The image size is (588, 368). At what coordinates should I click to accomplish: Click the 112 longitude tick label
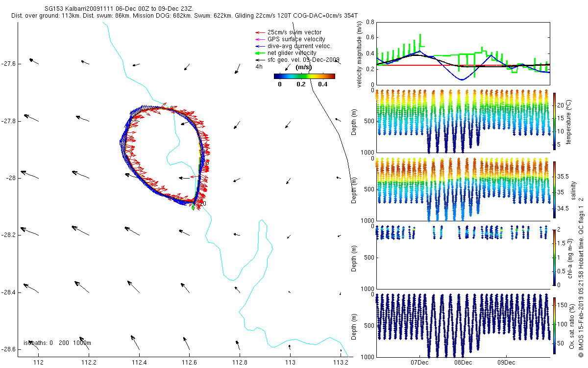[39, 363]
